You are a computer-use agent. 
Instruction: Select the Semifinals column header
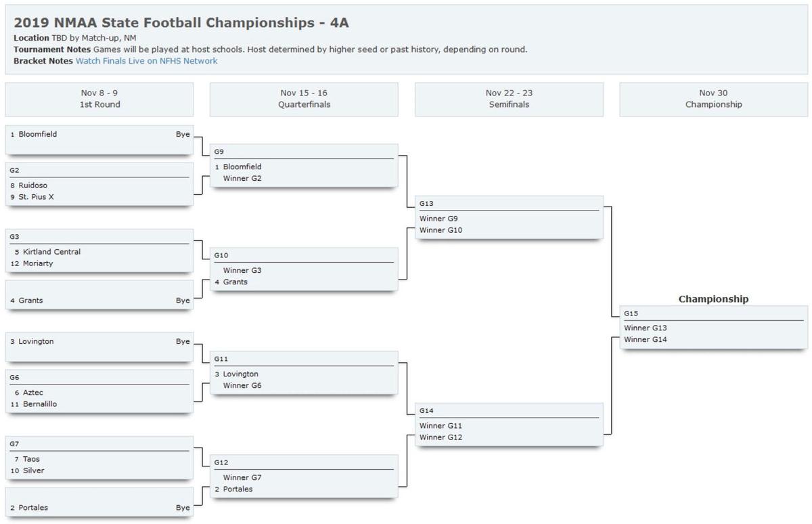point(509,99)
